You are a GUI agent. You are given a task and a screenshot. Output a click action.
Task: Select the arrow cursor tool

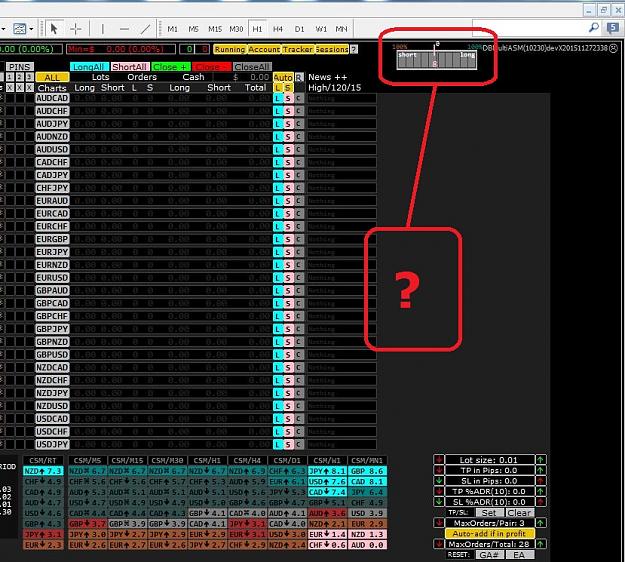[54, 29]
